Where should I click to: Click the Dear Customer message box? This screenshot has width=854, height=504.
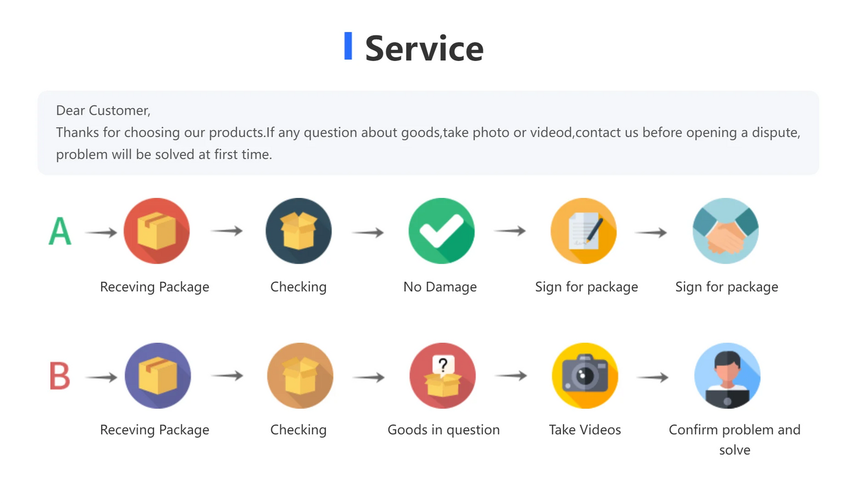coord(428,132)
